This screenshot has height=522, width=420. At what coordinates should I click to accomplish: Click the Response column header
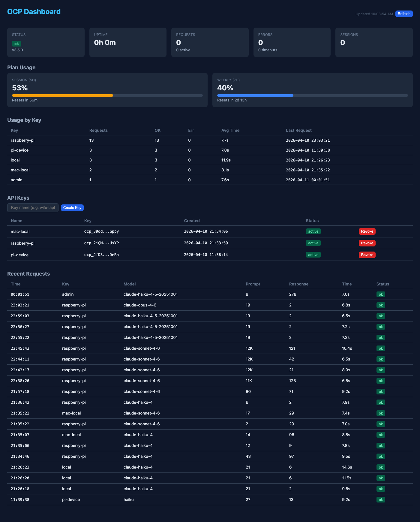pyautogui.click(x=298, y=284)
